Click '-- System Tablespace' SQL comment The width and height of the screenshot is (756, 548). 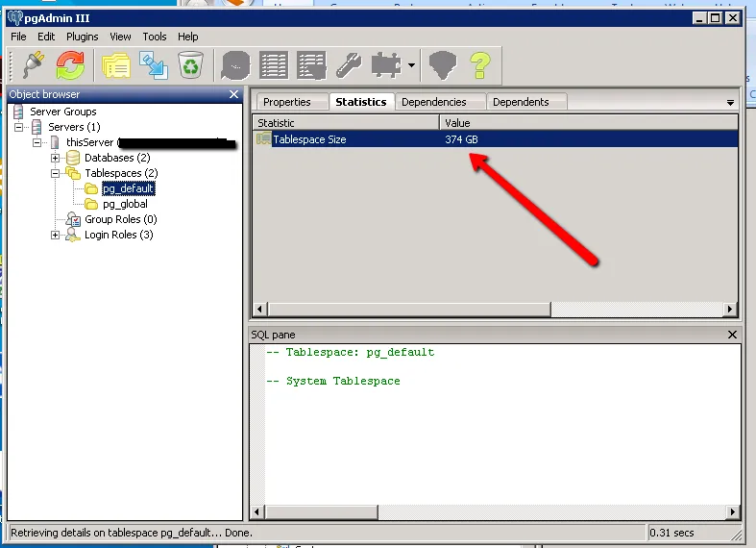point(333,381)
